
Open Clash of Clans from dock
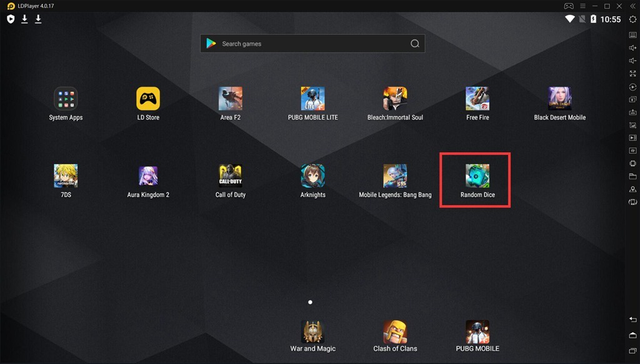[395, 332]
